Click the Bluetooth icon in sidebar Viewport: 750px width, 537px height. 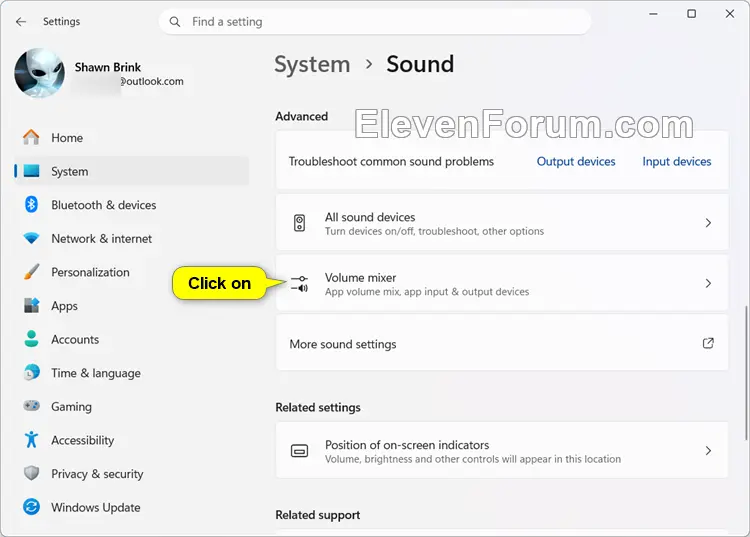pos(32,205)
